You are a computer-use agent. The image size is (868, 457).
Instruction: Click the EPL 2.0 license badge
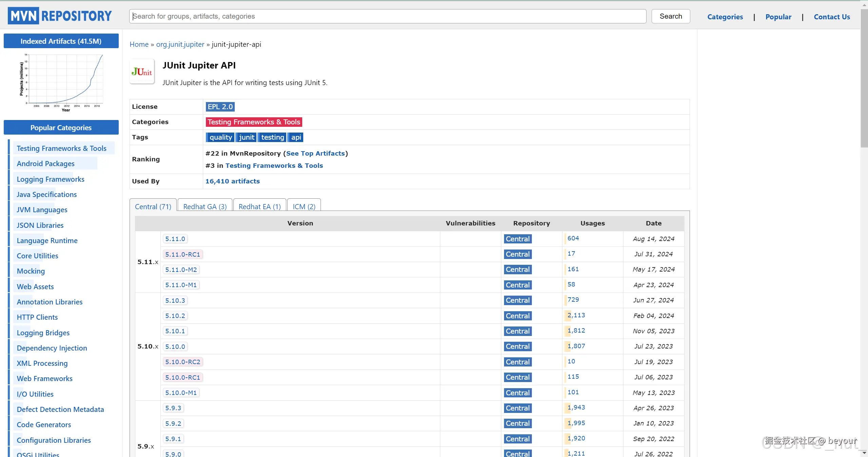(x=220, y=107)
